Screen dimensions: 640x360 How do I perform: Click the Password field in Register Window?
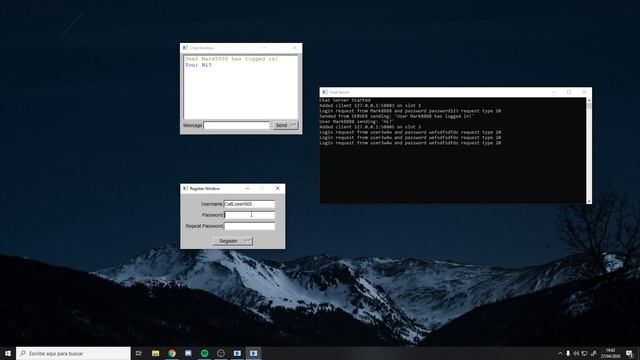pyautogui.click(x=249, y=215)
